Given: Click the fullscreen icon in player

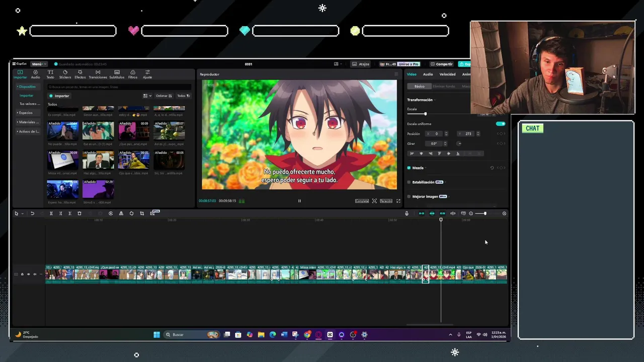Looking at the screenshot, I should (398, 201).
